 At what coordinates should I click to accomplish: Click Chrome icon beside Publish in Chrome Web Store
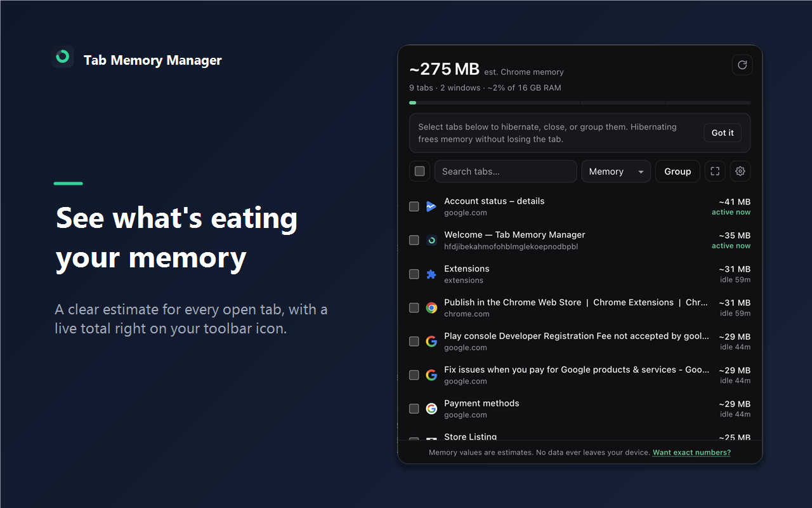431,308
